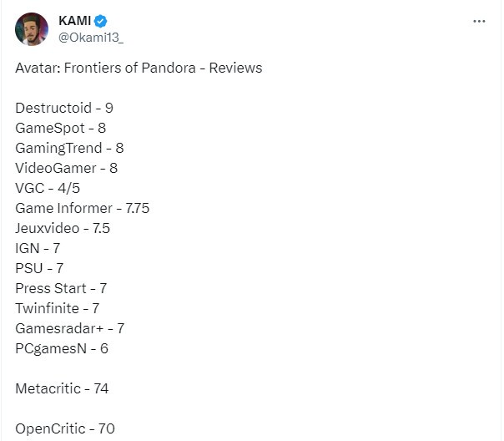This screenshot has width=504, height=441.
Task: Click the 'Avatar: Frontiers of Pandora - Reviews' heading
Action: point(139,68)
